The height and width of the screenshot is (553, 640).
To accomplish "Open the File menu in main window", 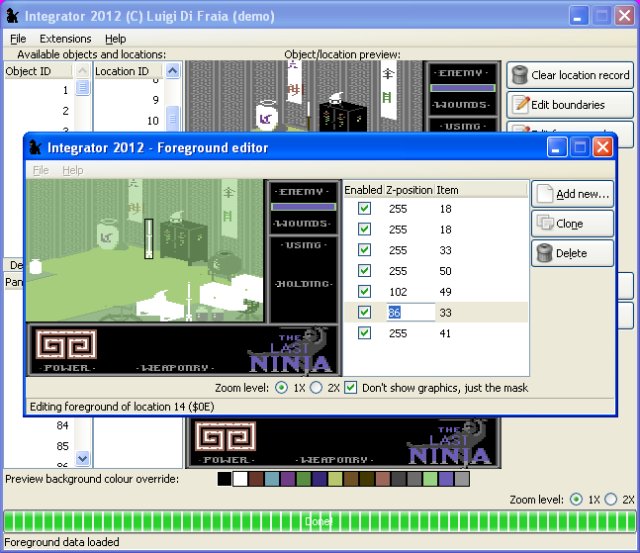I will [x=18, y=39].
